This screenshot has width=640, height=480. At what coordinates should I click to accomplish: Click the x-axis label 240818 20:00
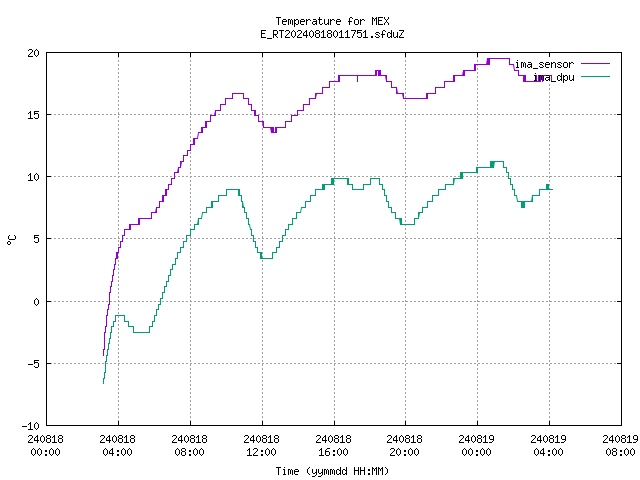pyautogui.click(x=404, y=446)
